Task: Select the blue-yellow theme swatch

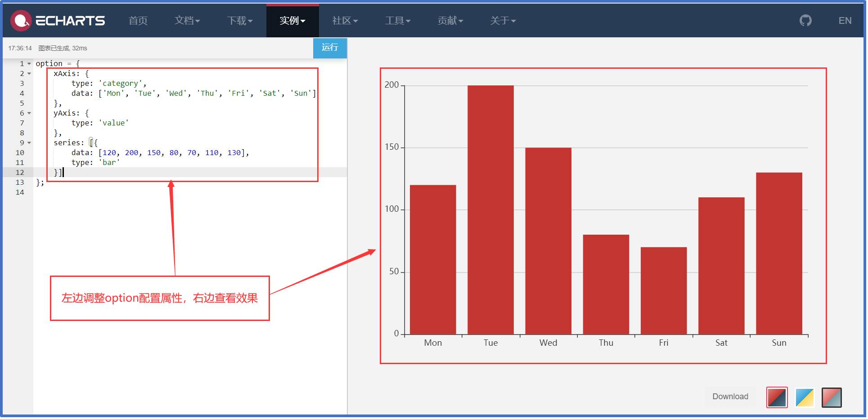Action: (x=805, y=397)
